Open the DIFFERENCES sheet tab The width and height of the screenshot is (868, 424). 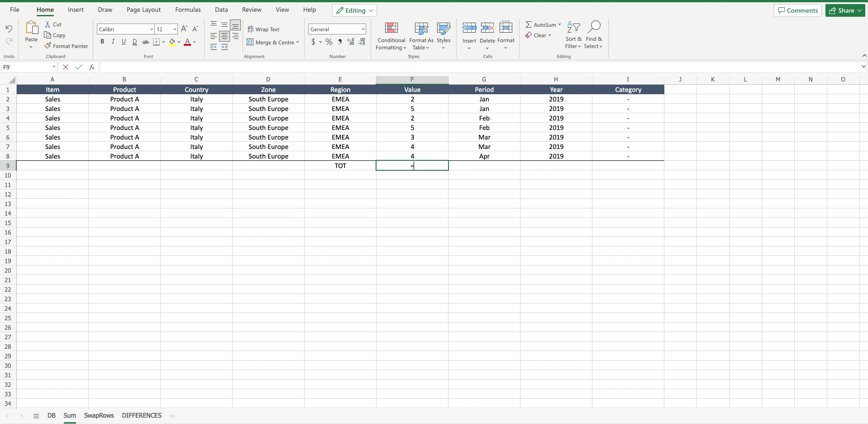point(142,415)
